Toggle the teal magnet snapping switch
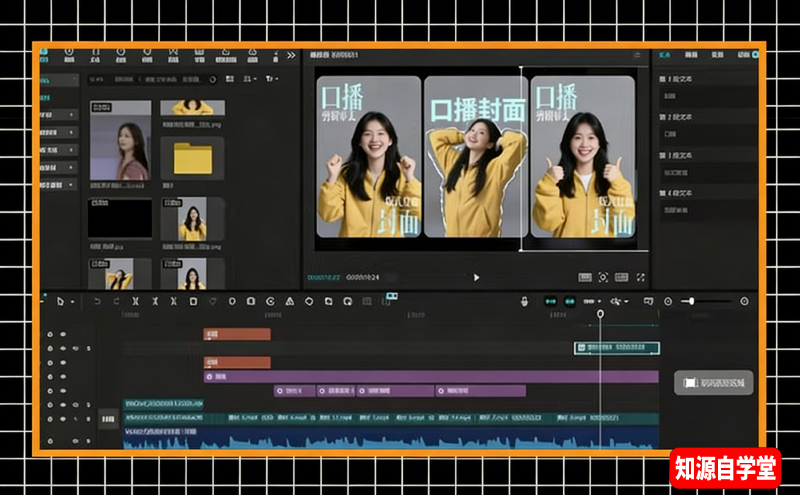800x495 pixels. (x=550, y=301)
